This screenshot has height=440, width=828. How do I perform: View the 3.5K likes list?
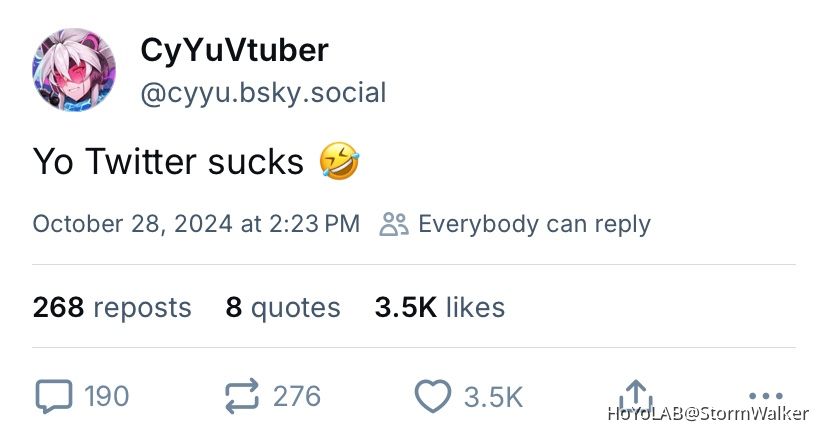point(440,307)
